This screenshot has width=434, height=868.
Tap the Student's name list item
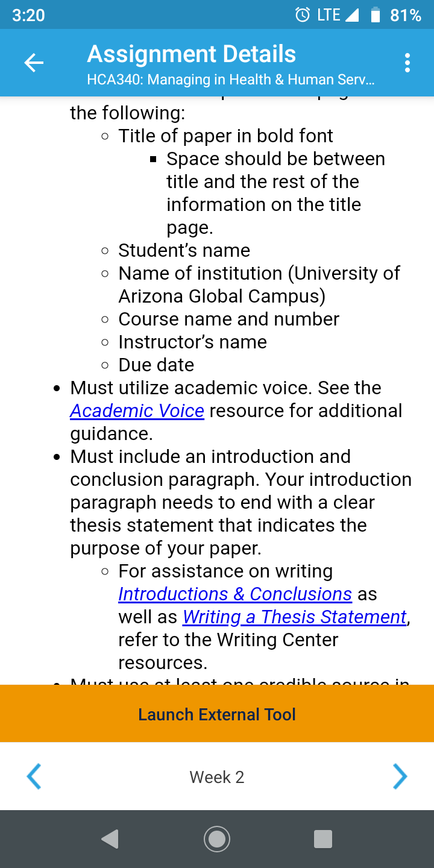(184, 251)
